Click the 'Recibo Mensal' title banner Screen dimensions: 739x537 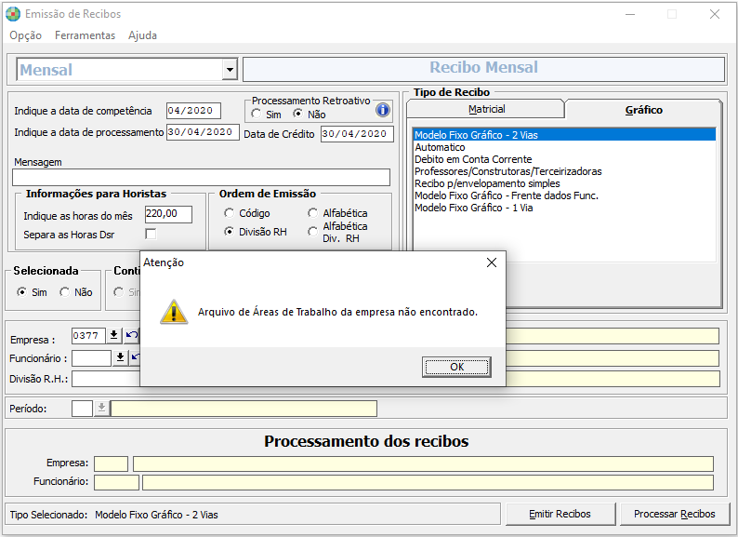click(484, 68)
